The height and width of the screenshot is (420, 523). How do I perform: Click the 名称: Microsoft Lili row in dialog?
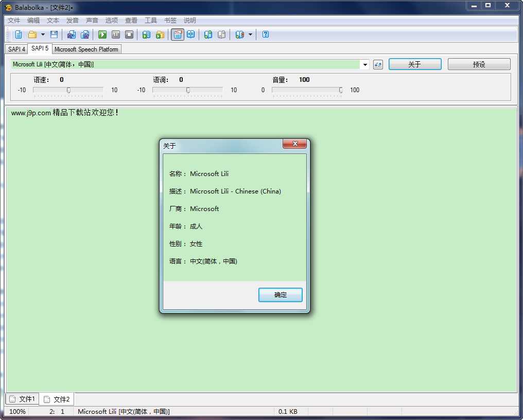point(199,174)
